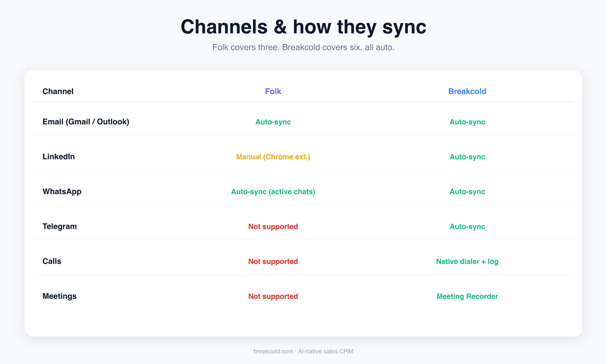Select the 'WhatsApp' row label

(62, 191)
